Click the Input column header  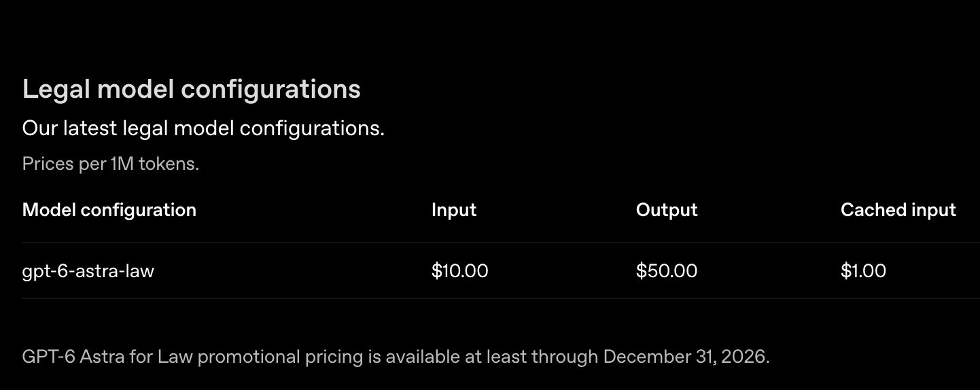(x=454, y=210)
